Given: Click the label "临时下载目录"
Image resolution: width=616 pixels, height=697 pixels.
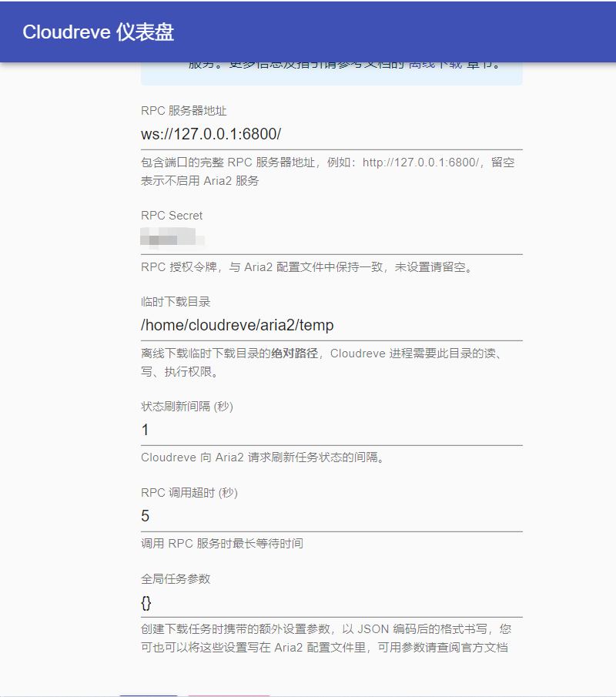Looking at the screenshot, I should (176, 302).
